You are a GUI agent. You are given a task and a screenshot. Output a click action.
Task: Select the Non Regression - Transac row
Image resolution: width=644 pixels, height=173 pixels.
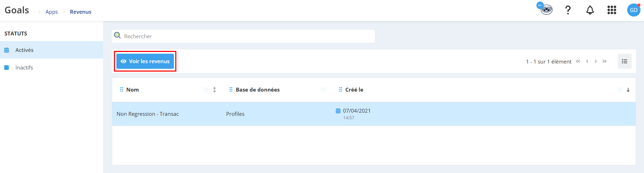pos(374,114)
